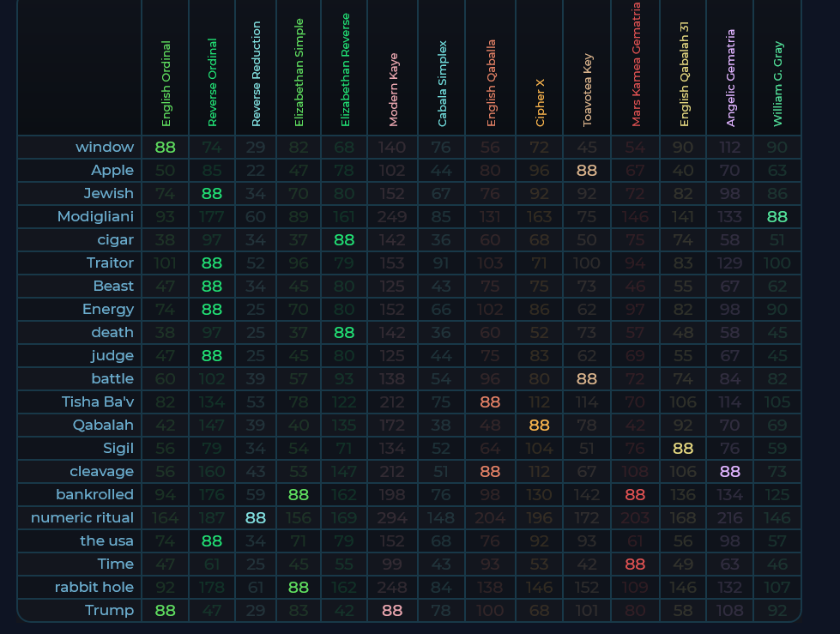Click the value 294 in numeric ritual row

tap(392, 517)
